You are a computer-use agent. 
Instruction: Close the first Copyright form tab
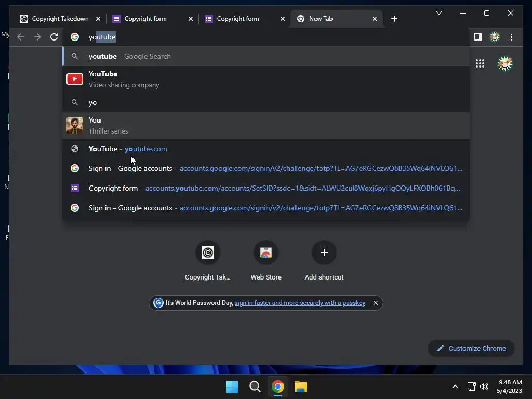tap(191, 19)
